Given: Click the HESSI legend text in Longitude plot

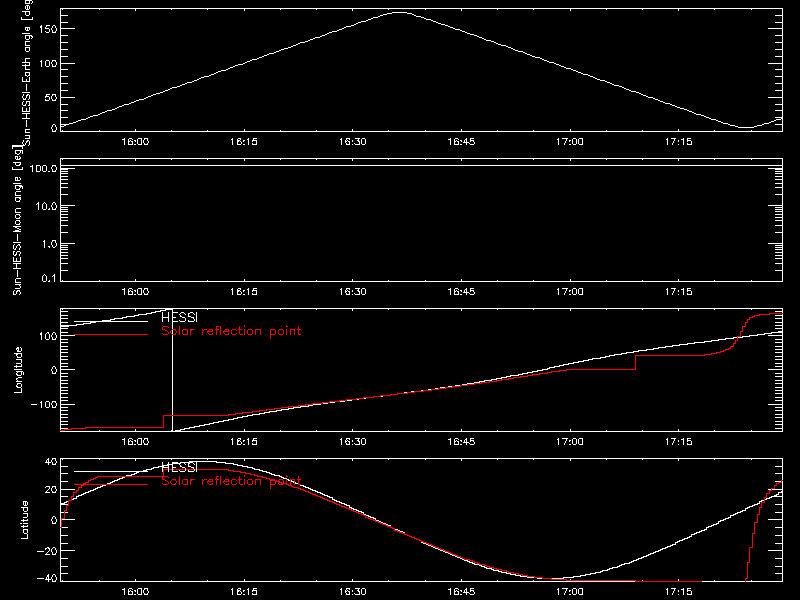Looking at the screenshot, I should click(x=180, y=318).
